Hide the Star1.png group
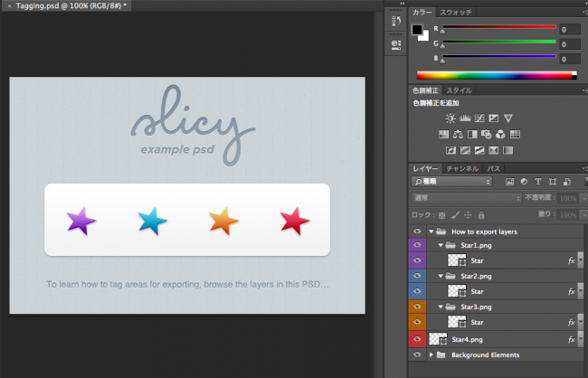The image size is (588, 378). [417, 245]
